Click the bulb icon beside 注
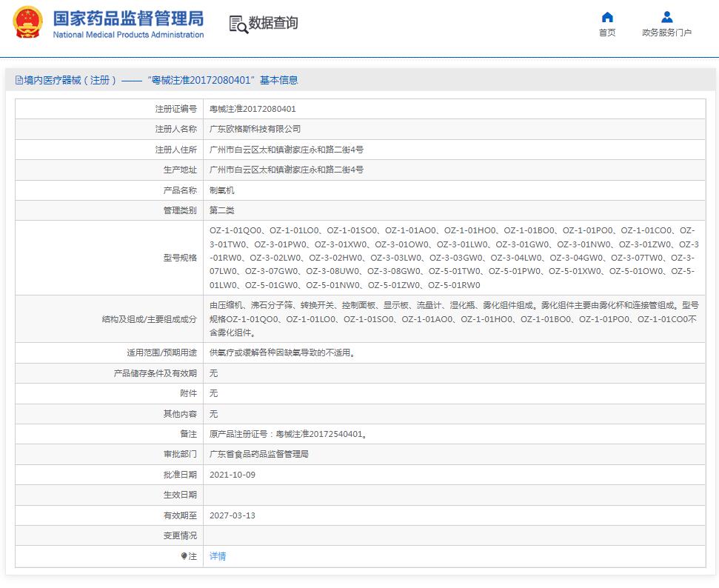 184,556
